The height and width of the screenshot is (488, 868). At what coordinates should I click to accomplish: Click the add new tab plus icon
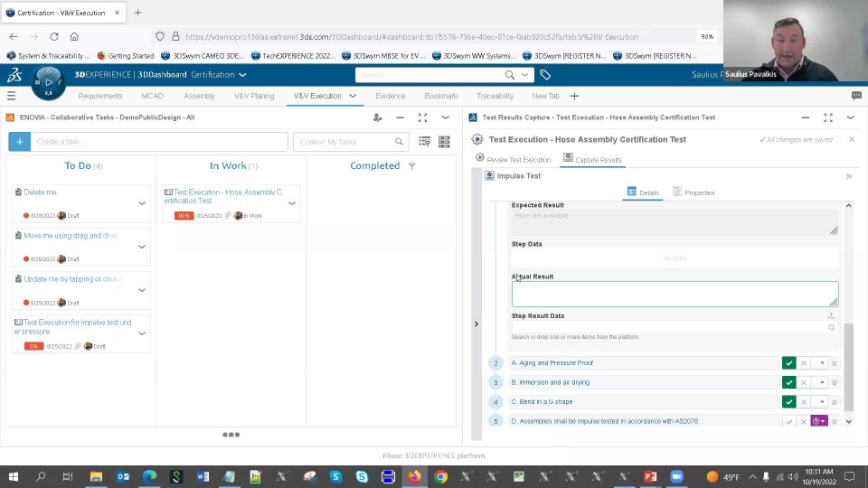click(x=575, y=96)
